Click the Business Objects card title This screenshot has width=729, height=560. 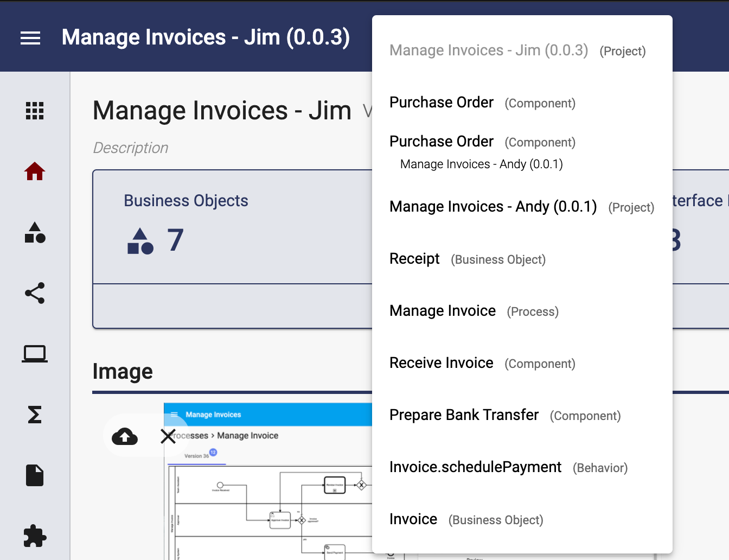pyautogui.click(x=186, y=201)
